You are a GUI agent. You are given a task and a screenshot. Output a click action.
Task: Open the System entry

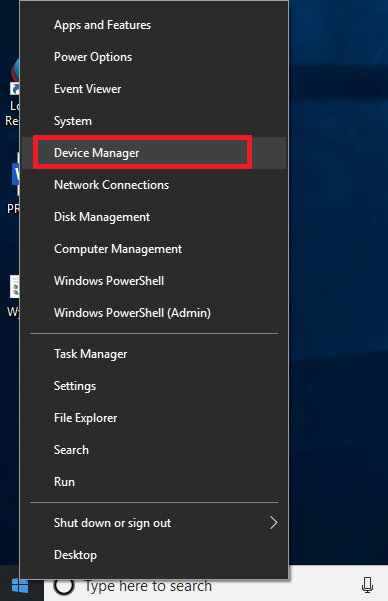[x=154, y=121]
